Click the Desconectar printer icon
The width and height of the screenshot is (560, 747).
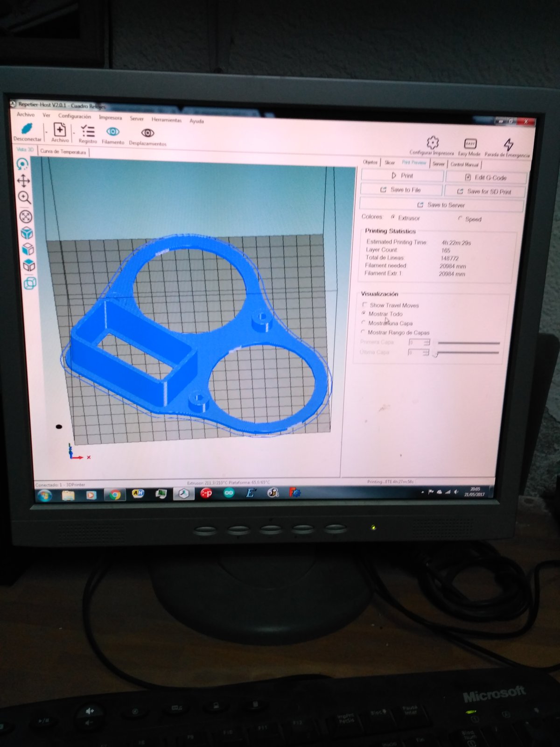[x=27, y=128]
